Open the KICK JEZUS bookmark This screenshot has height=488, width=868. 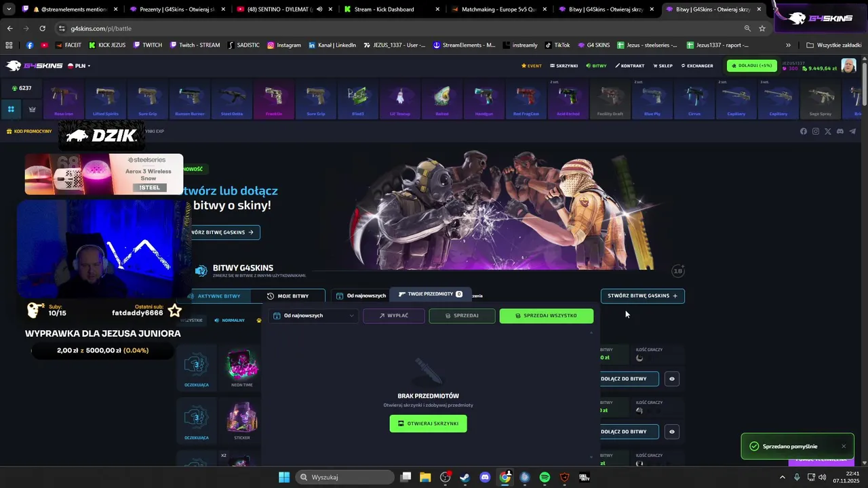point(106,45)
